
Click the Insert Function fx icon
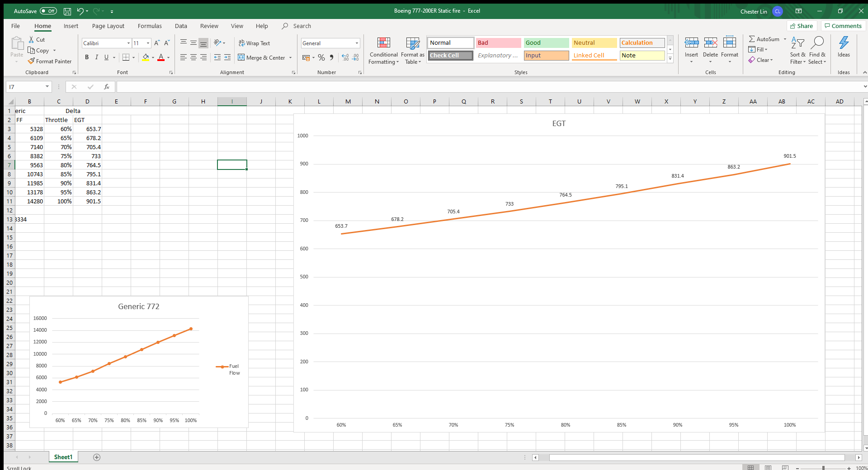(107, 87)
